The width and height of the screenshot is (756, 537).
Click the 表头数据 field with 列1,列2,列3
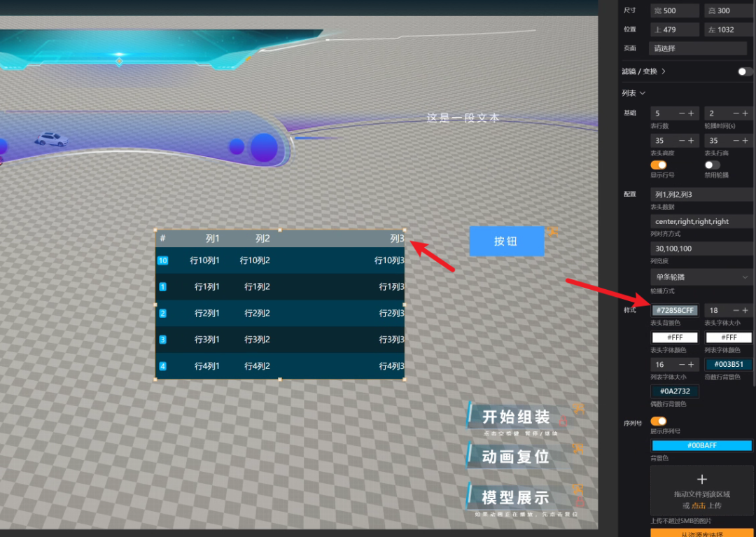pyautogui.click(x=701, y=194)
